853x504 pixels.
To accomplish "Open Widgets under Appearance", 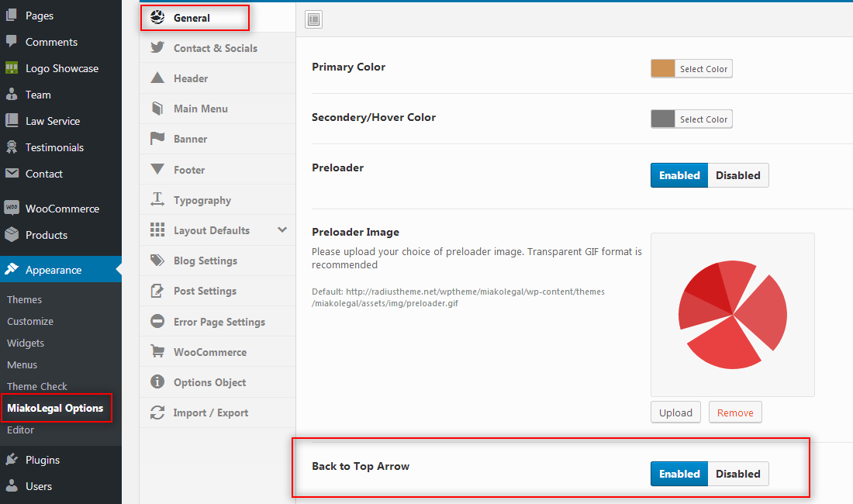I will (26, 343).
